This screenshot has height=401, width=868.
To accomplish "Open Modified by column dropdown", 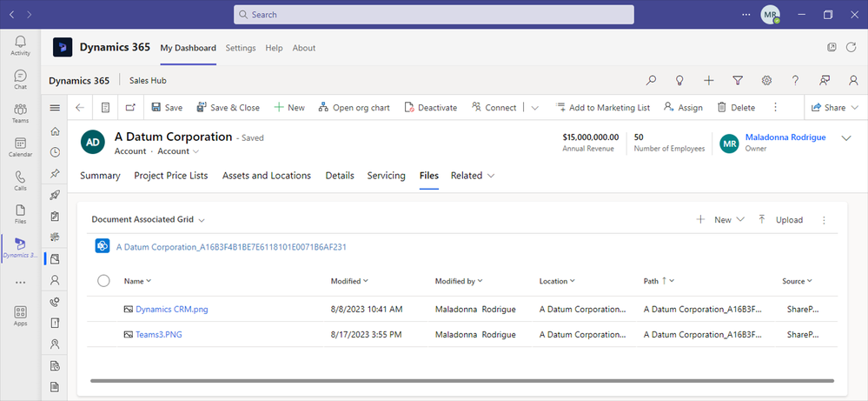I will 459,281.
